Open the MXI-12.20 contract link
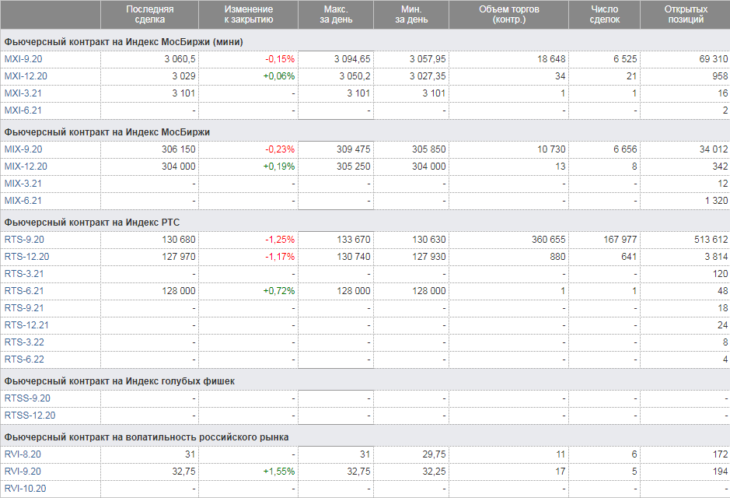Screen dimensions: 730x498 [26, 76]
